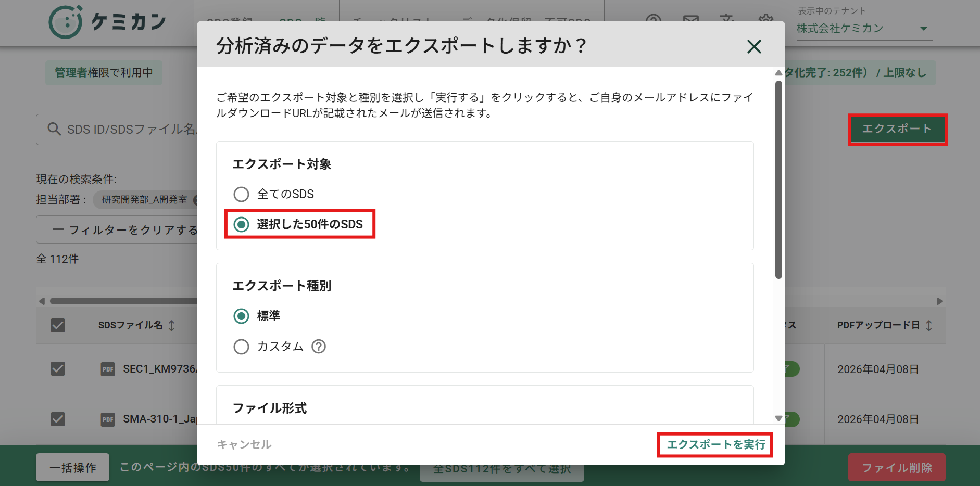Sort by SDSファイル名 column arrow

point(172,326)
